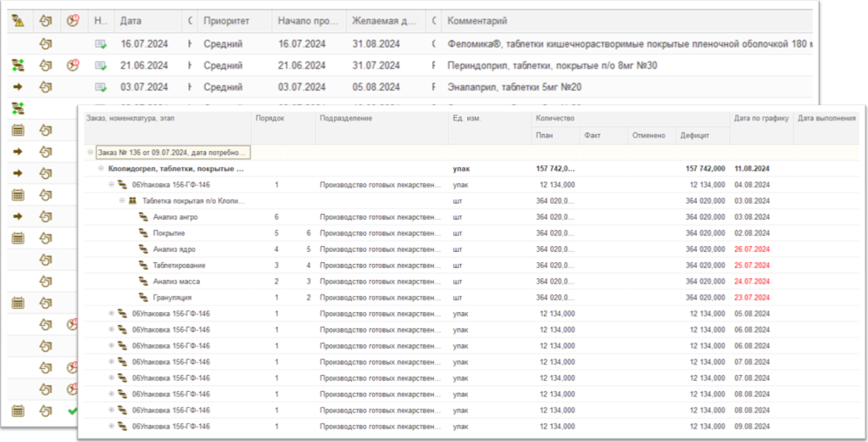Click the Желаемая д... column header

pyautogui.click(x=386, y=21)
